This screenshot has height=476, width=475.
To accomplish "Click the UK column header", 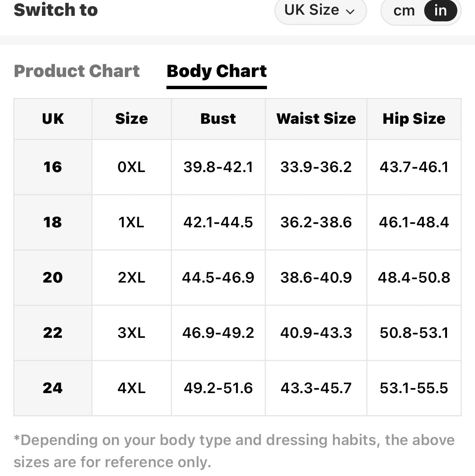I will [53, 119].
